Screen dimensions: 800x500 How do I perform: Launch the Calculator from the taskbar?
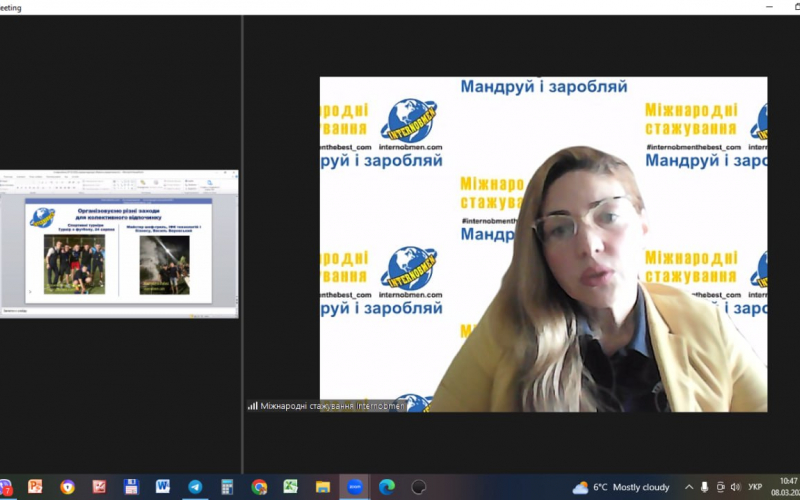(x=227, y=487)
